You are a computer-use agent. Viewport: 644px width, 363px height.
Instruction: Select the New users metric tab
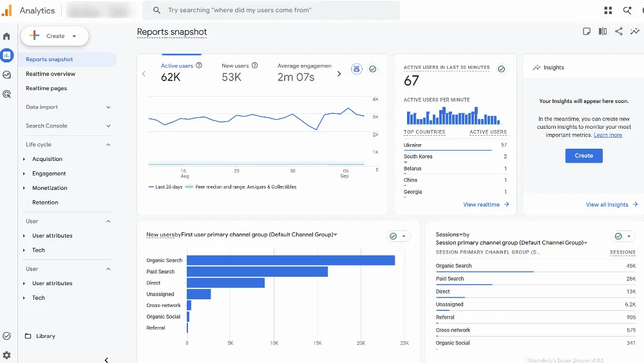(240, 72)
